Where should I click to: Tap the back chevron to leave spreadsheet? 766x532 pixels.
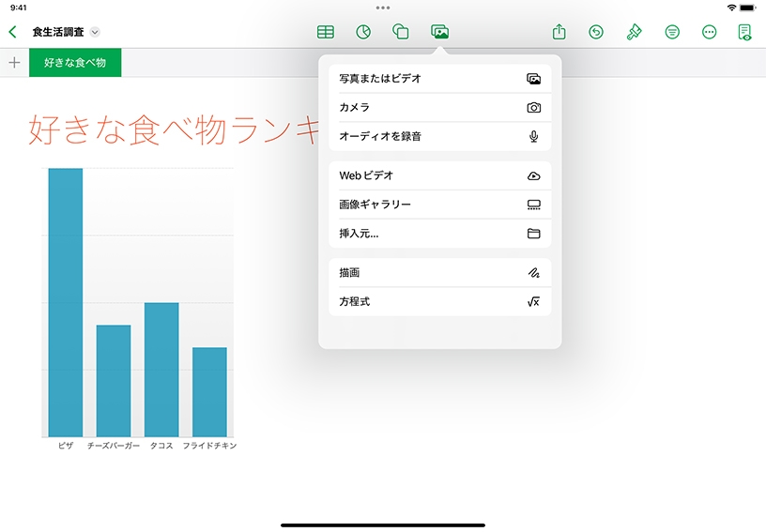point(12,32)
